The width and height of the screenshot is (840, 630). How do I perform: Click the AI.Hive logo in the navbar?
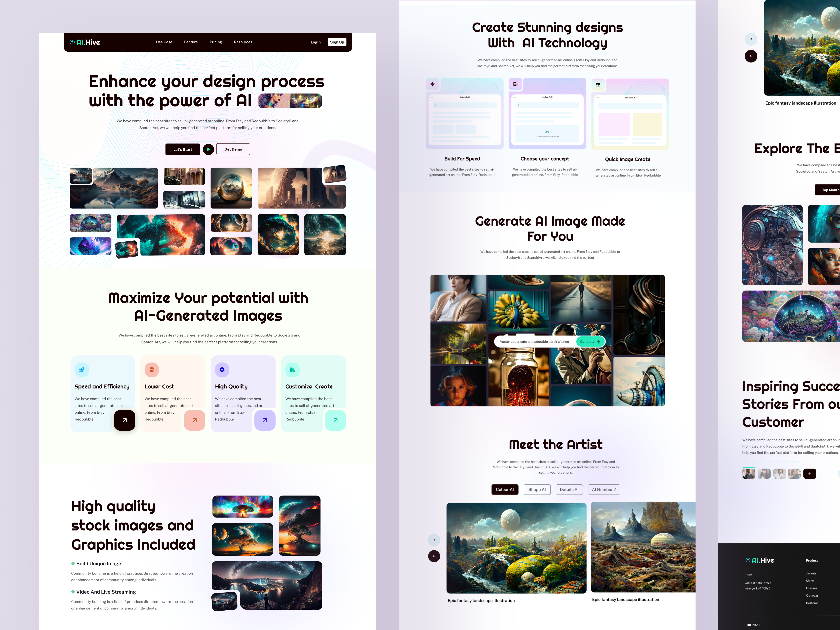pyautogui.click(x=84, y=42)
